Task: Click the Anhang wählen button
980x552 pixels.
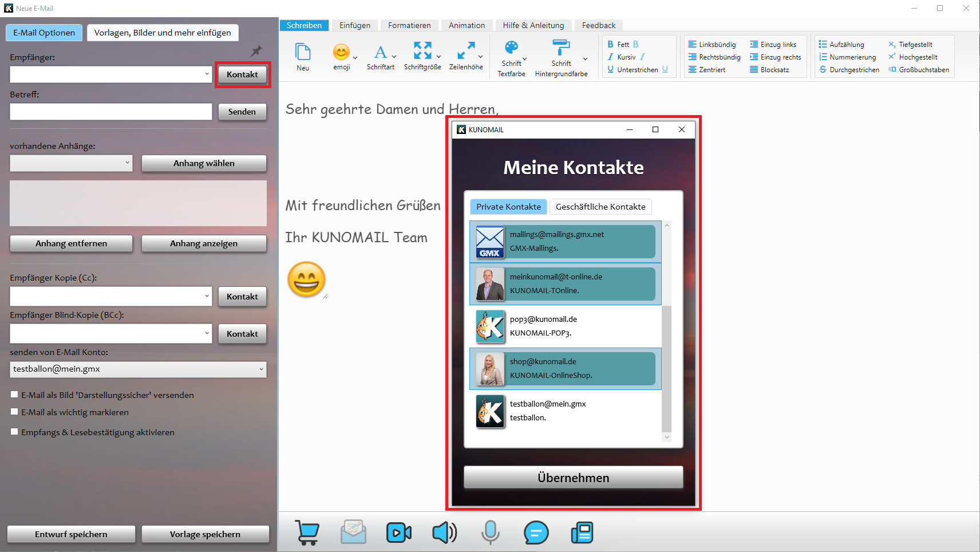Action: pos(204,163)
